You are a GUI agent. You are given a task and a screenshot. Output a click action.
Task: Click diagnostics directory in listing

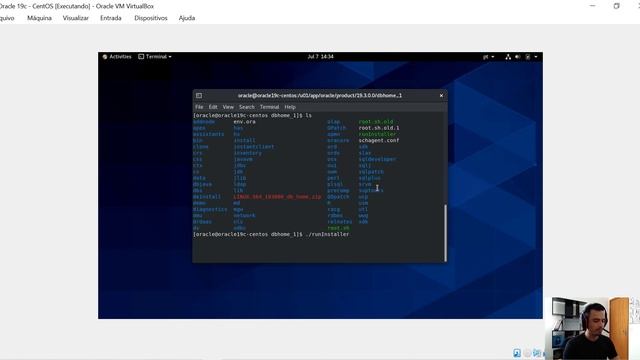click(210, 209)
